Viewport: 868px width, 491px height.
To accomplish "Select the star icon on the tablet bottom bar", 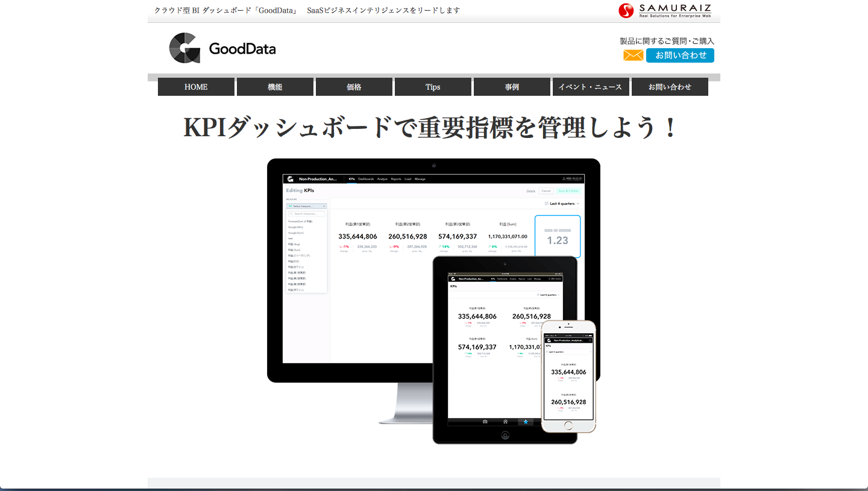I will [x=526, y=422].
